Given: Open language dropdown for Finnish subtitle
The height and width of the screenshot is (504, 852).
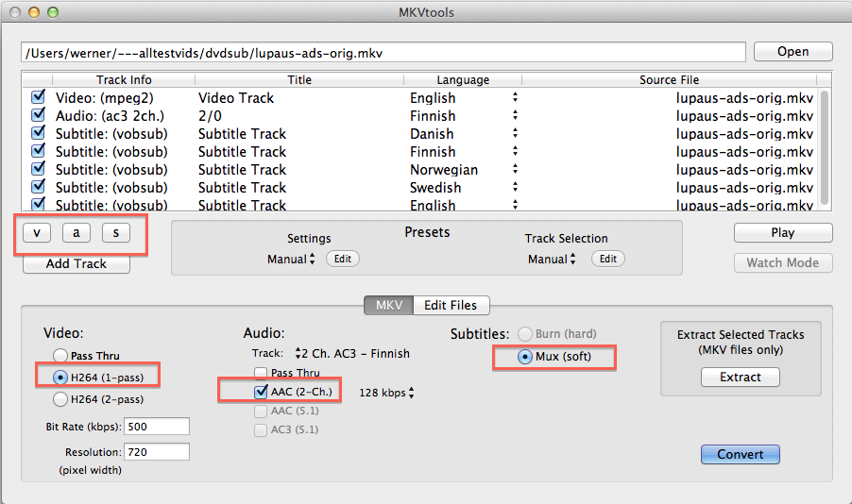Looking at the screenshot, I should pyautogui.click(x=515, y=152).
